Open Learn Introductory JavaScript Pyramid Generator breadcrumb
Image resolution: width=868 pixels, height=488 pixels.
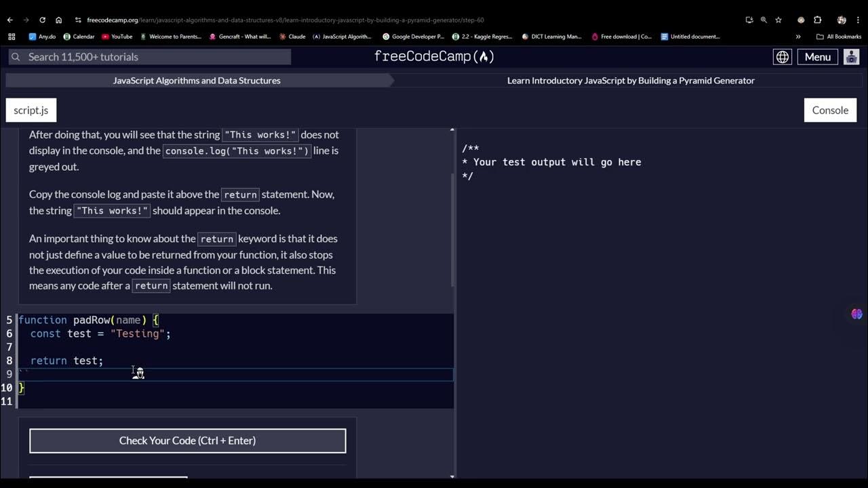[631, 80]
